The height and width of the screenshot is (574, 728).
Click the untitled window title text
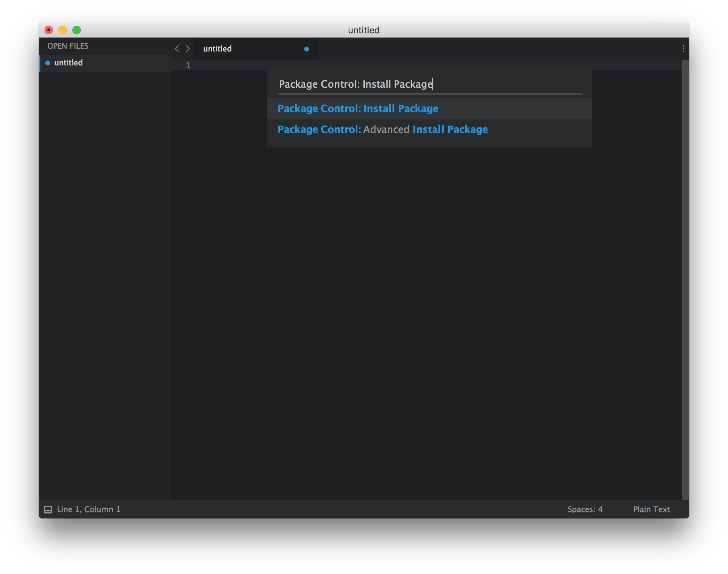pyautogui.click(x=363, y=30)
